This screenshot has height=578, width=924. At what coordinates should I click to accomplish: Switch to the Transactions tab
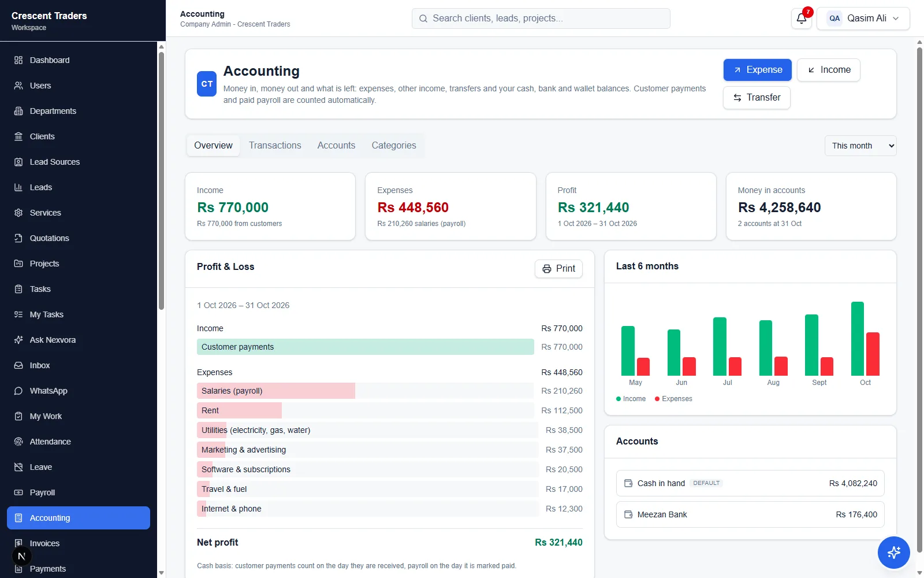275,146
